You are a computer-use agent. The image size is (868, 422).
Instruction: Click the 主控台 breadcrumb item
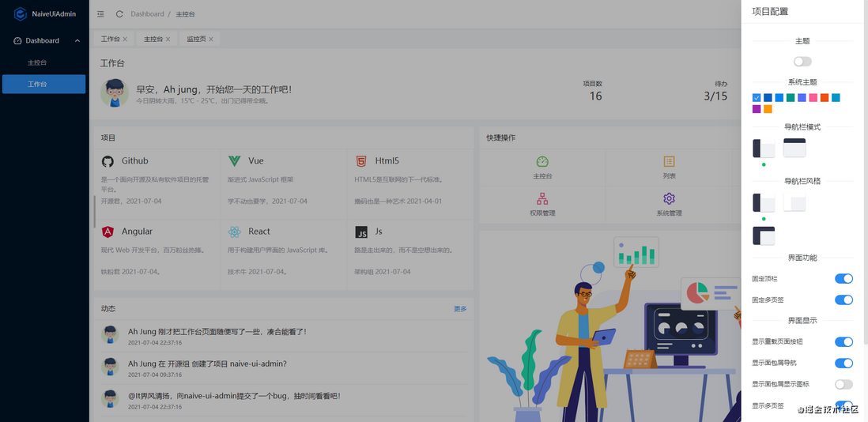186,13
